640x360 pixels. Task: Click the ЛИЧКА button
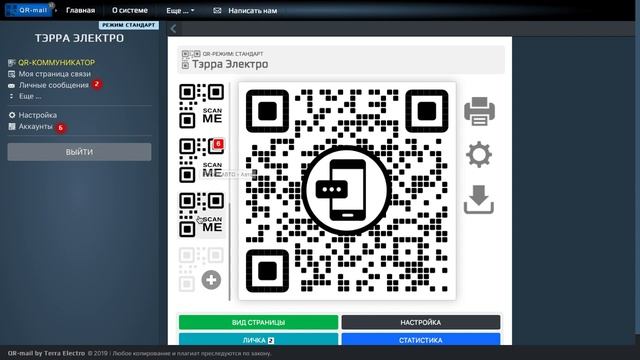[x=258, y=339]
